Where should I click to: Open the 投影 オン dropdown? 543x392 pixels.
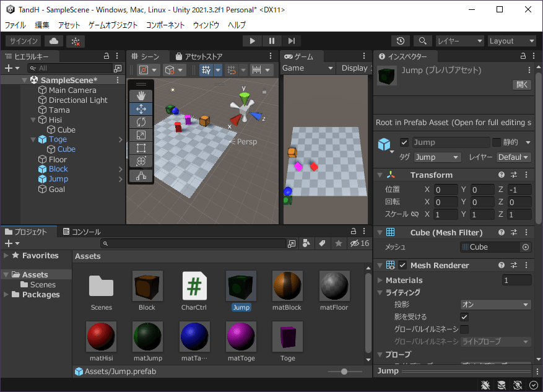point(495,305)
